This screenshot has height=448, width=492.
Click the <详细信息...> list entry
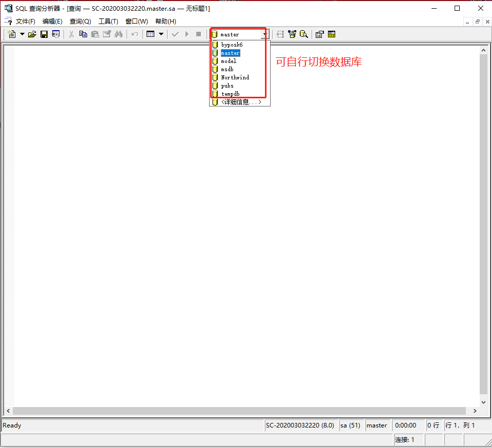tap(241, 101)
